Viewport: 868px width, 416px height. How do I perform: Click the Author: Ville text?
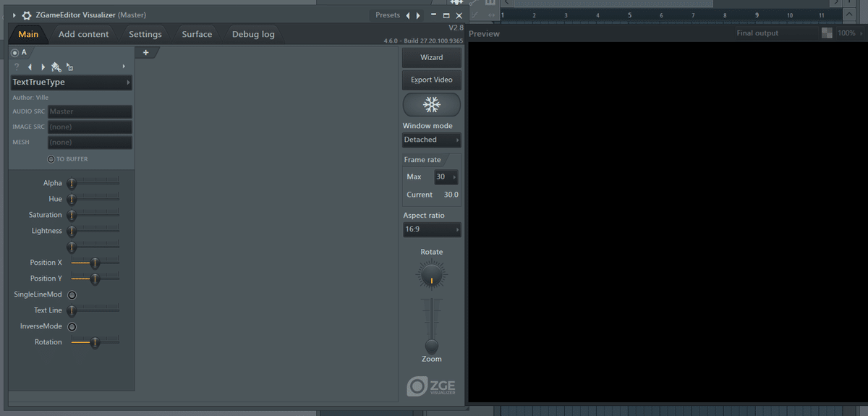[30, 98]
